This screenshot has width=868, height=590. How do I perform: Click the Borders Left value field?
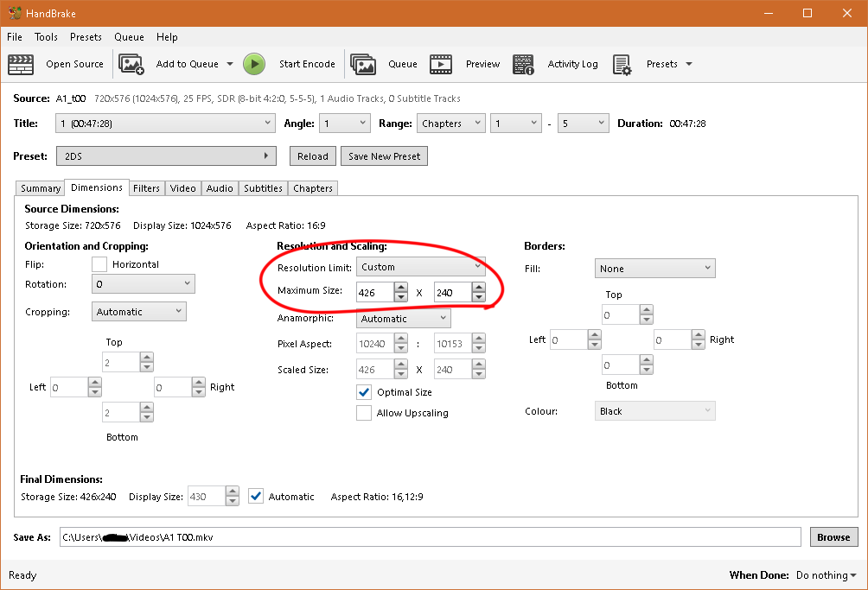[x=569, y=339]
